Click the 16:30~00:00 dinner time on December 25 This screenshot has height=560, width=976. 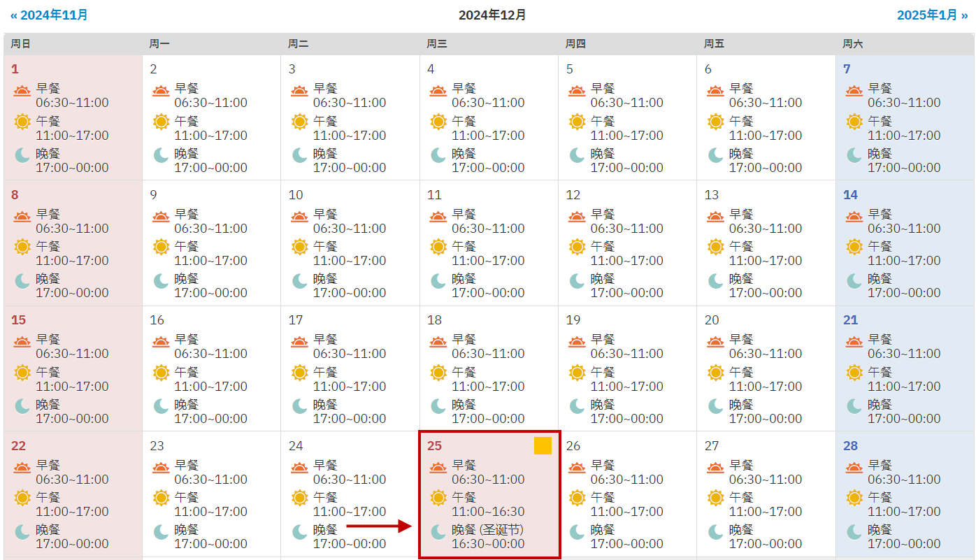coord(488,544)
